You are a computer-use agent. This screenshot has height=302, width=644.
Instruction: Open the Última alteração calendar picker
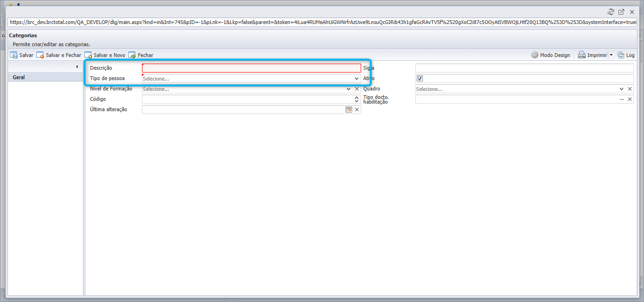tap(349, 110)
